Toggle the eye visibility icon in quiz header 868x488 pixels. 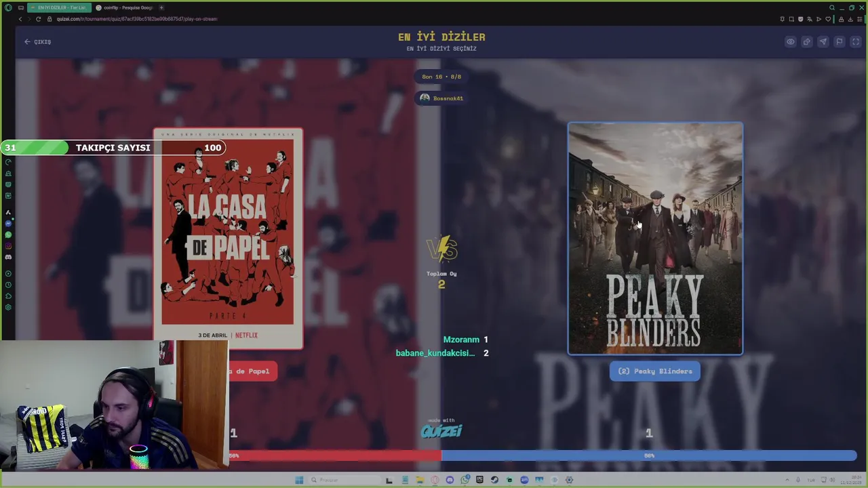point(790,42)
